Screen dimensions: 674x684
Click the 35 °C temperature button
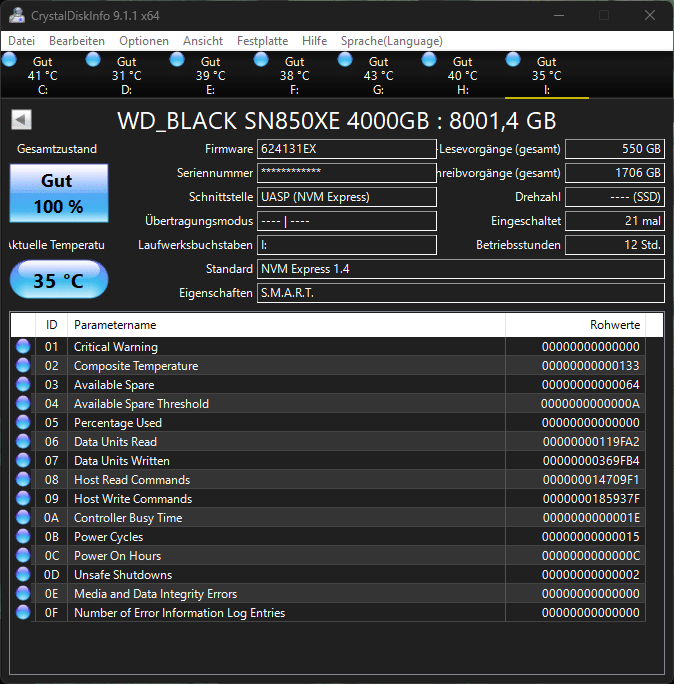coord(58,281)
